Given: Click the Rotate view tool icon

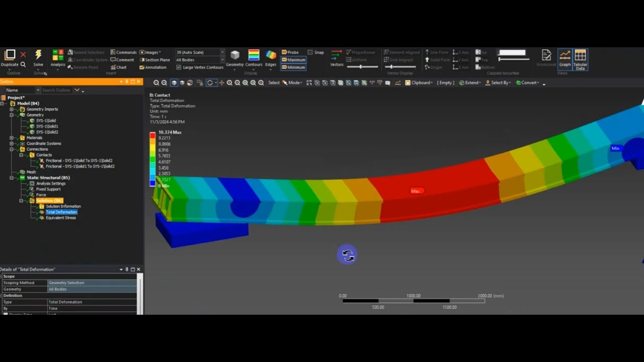Looking at the screenshot, I should 210,83.
